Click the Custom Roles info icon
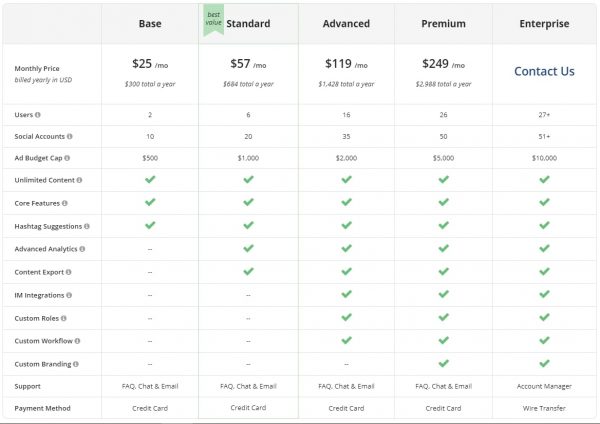 (64, 318)
